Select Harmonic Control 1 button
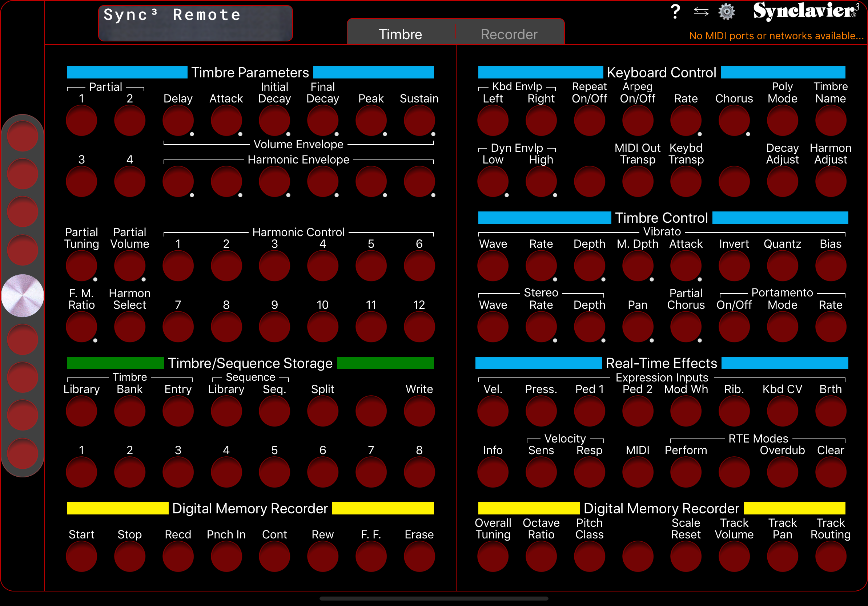This screenshot has width=868, height=606. pyautogui.click(x=178, y=266)
